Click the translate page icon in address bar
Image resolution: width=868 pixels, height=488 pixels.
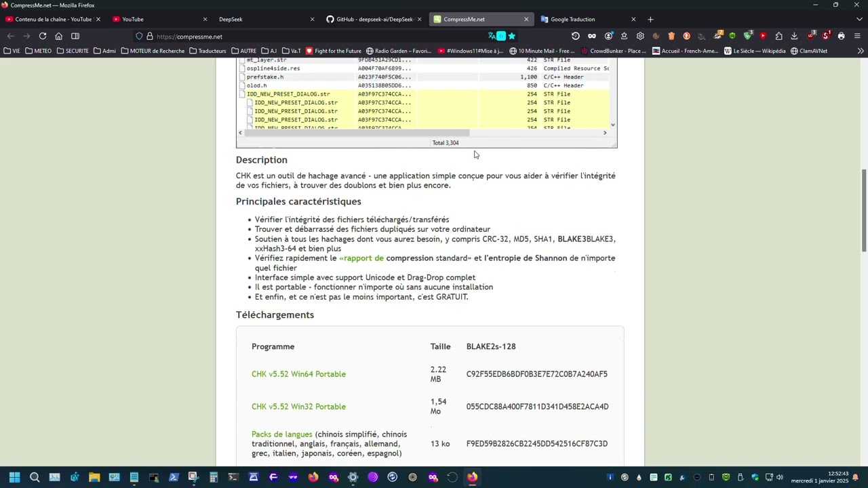(x=492, y=36)
